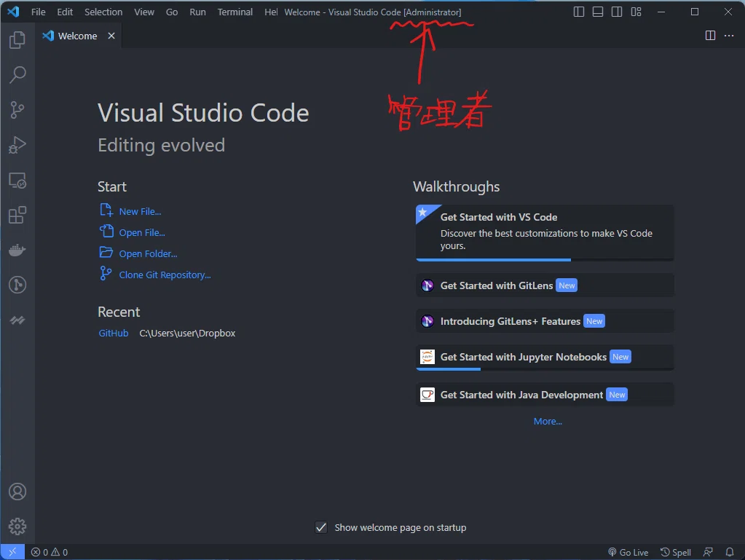Open the Search view

coord(17,74)
